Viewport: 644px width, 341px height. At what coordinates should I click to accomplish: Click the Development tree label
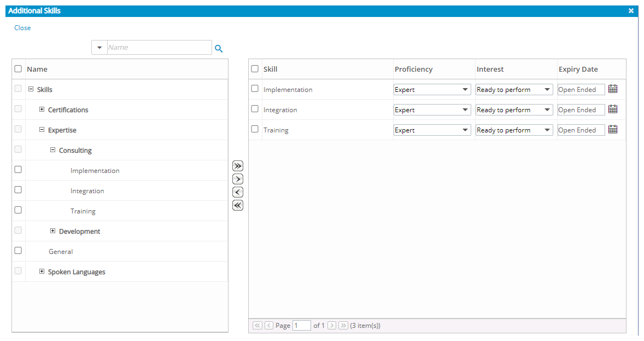pos(80,231)
